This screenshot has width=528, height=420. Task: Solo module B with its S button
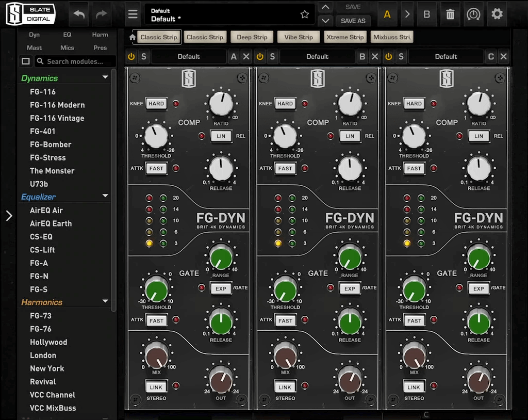(x=272, y=56)
